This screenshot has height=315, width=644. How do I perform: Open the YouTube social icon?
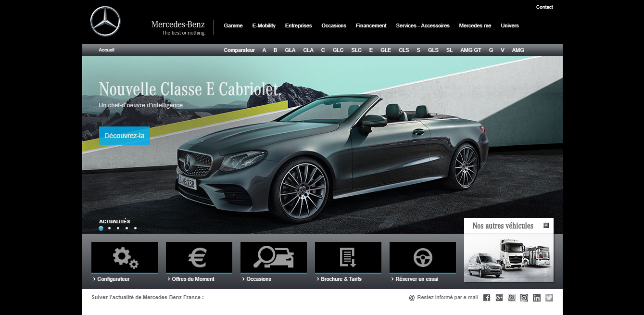(512, 298)
